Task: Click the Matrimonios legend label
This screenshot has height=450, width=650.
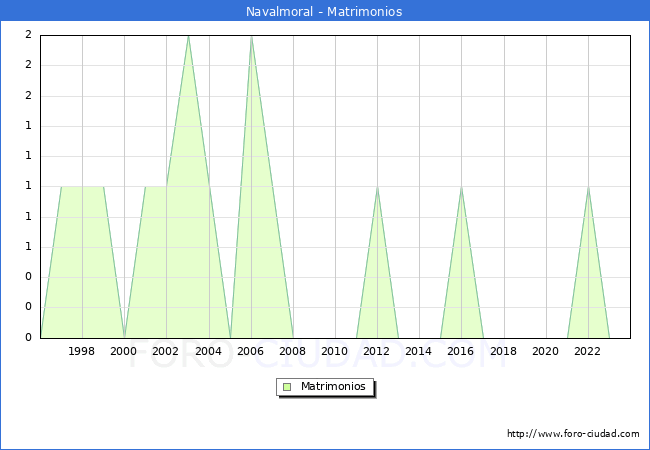Action: [x=333, y=386]
